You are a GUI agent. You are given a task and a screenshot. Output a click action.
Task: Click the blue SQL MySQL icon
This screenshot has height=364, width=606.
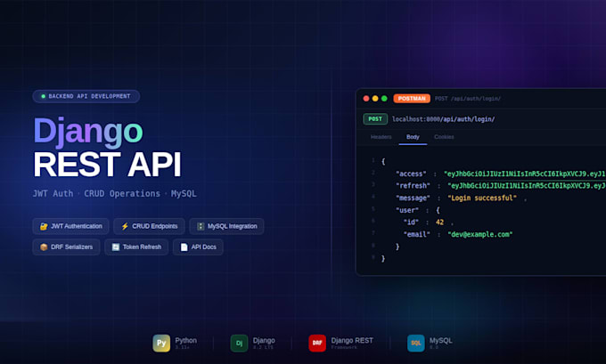tap(416, 344)
